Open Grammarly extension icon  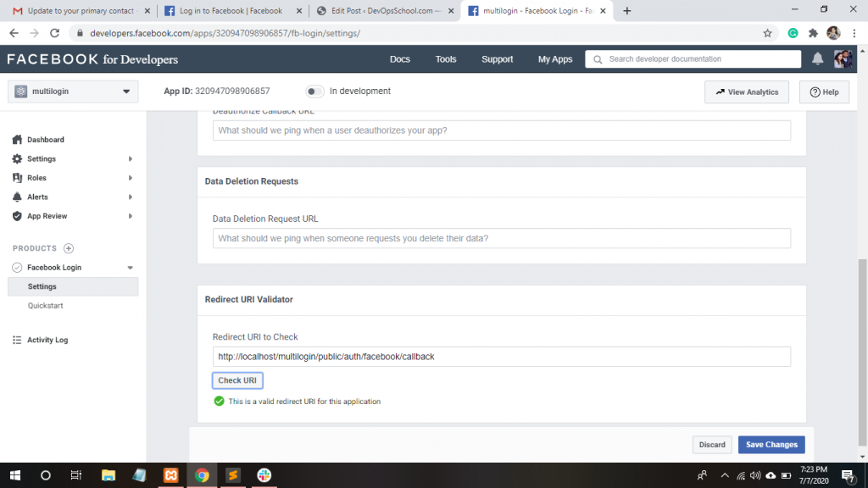pos(793,33)
